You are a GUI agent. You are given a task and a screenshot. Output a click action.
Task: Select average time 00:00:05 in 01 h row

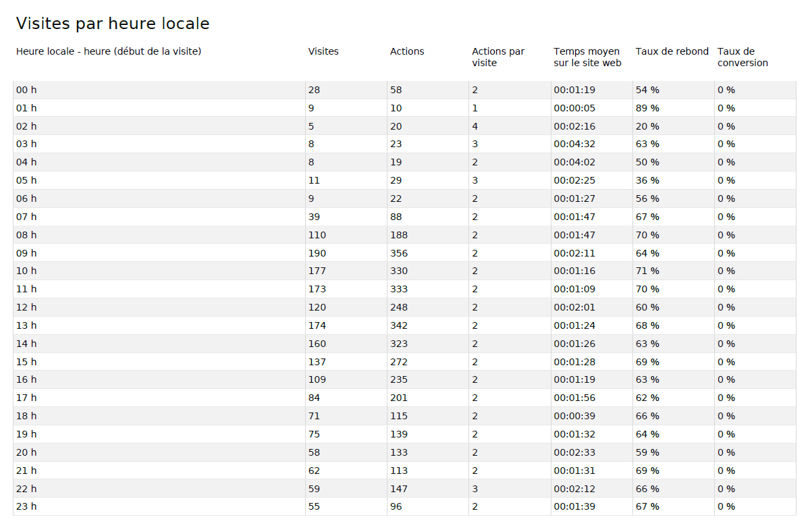click(574, 108)
